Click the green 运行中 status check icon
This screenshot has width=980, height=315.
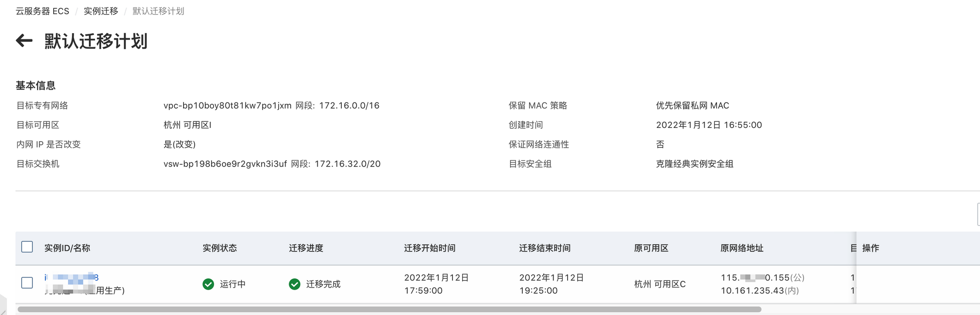point(208,284)
